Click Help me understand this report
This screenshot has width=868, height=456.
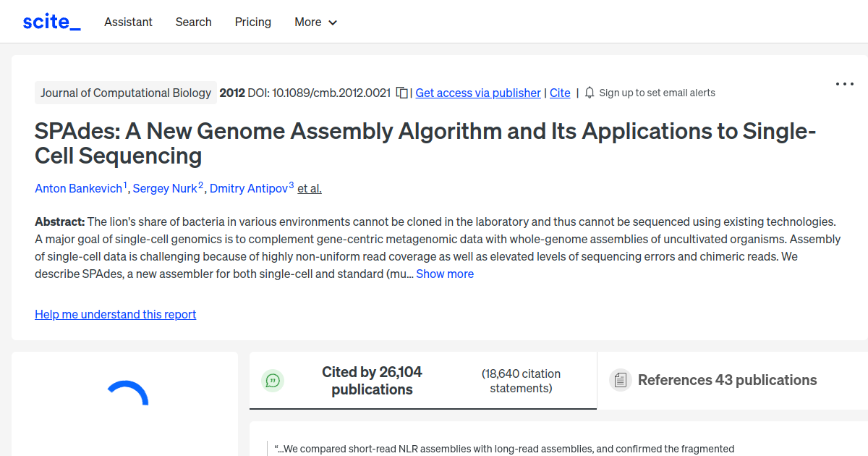(x=115, y=314)
